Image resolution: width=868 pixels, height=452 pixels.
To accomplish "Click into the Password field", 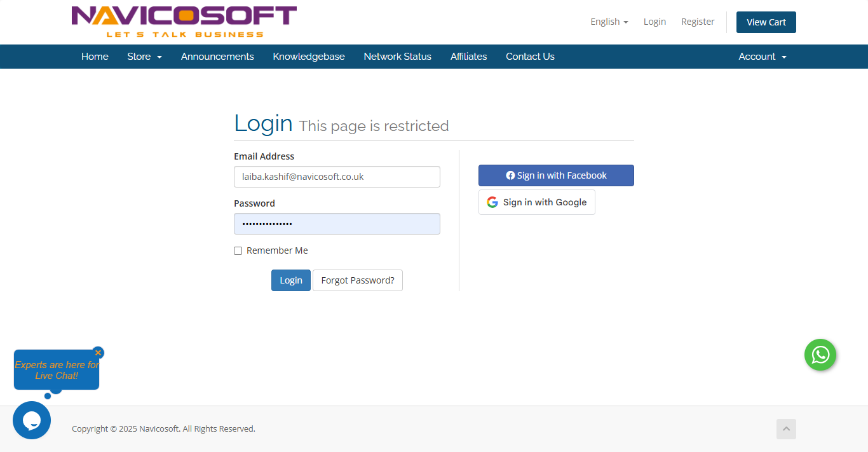I will tap(337, 224).
